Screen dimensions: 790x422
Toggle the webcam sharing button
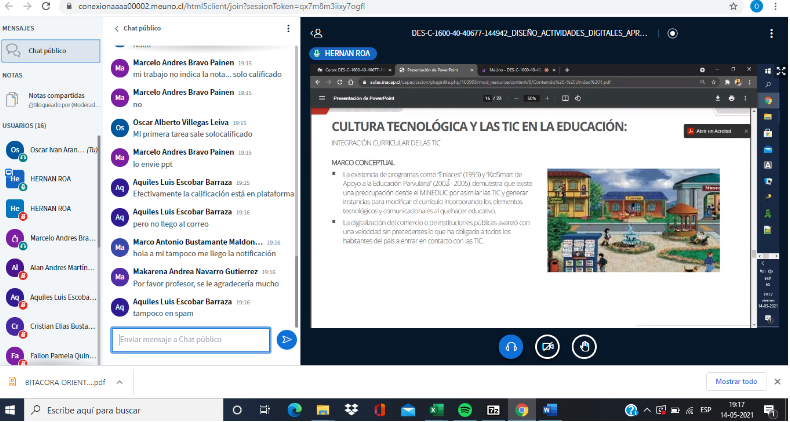pyautogui.click(x=547, y=345)
